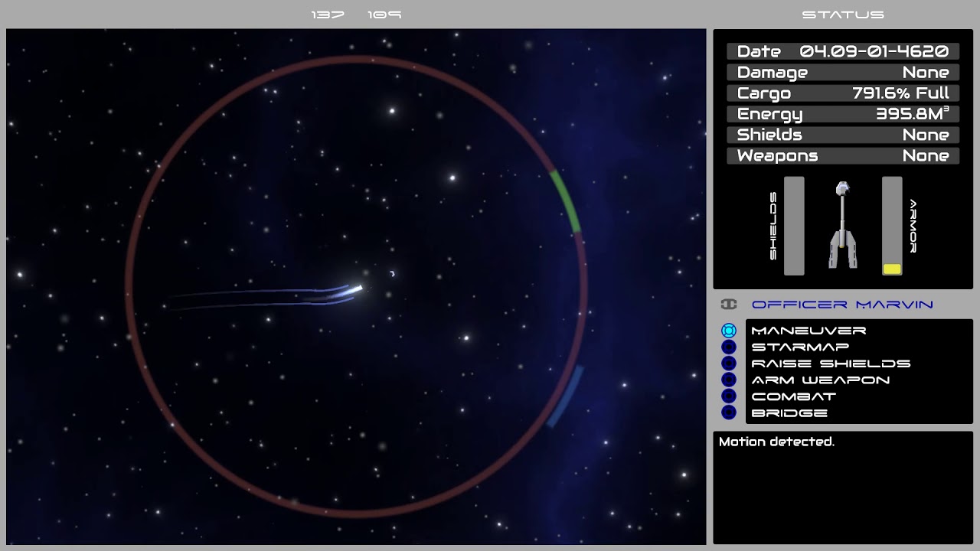Screen dimensions: 980x551
Task: Click the yellow armor level indicator
Action: 892,269
